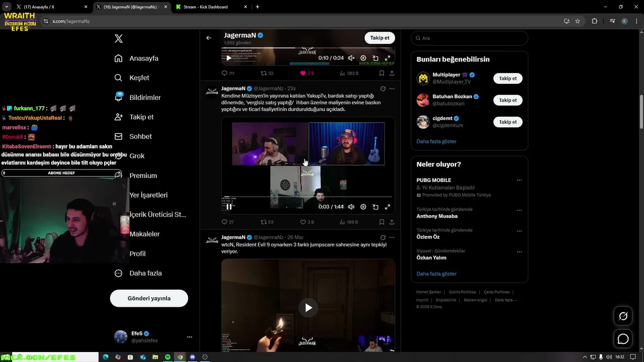644x362 pixels.
Task: Open Hizmet Şartları footer link
Action: pos(429,292)
